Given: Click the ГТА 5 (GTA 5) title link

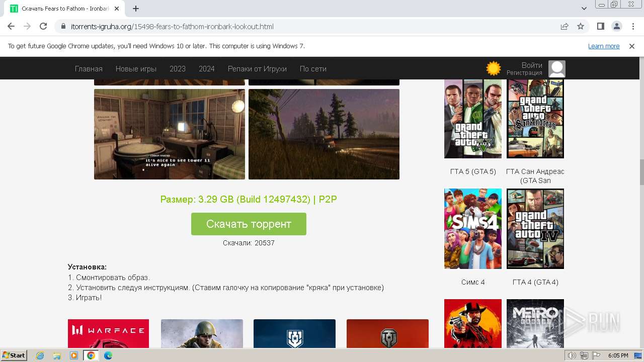Looking at the screenshot, I should pyautogui.click(x=473, y=171).
